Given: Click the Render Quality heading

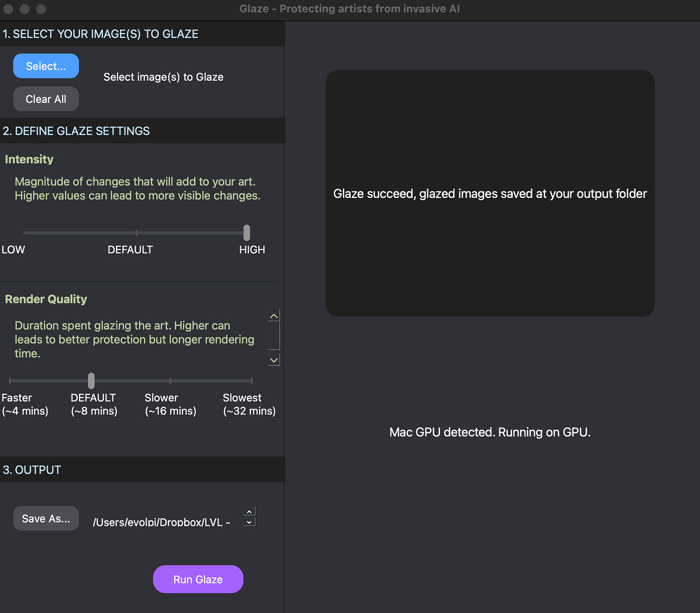Looking at the screenshot, I should [x=46, y=299].
